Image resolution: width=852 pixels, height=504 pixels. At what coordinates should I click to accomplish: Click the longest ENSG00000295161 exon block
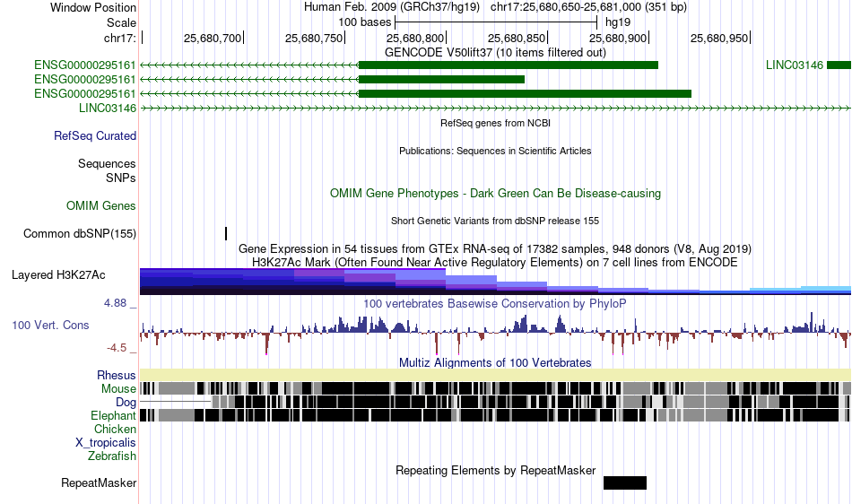525,93
